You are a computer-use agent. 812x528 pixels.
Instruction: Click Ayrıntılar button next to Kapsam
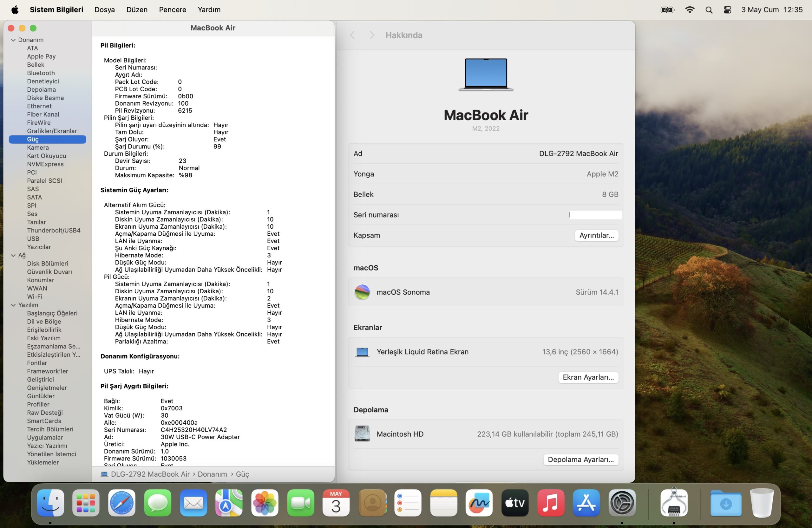tap(596, 235)
